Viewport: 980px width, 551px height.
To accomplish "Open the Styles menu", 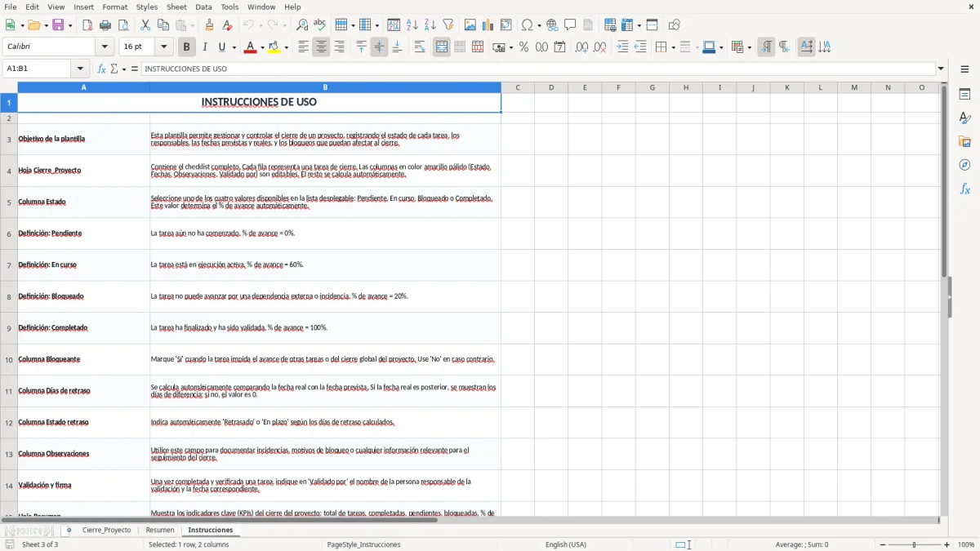I will point(147,7).
